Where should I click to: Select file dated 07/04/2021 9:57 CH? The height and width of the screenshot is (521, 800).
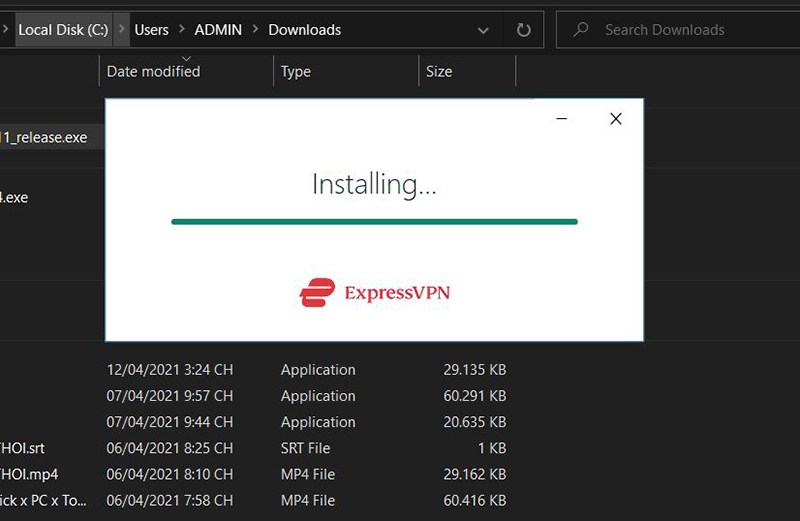(x=169, y=395)
